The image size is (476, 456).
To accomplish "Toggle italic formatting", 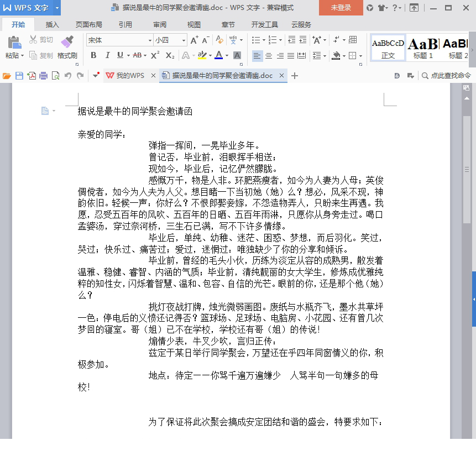I will (107, 55).
